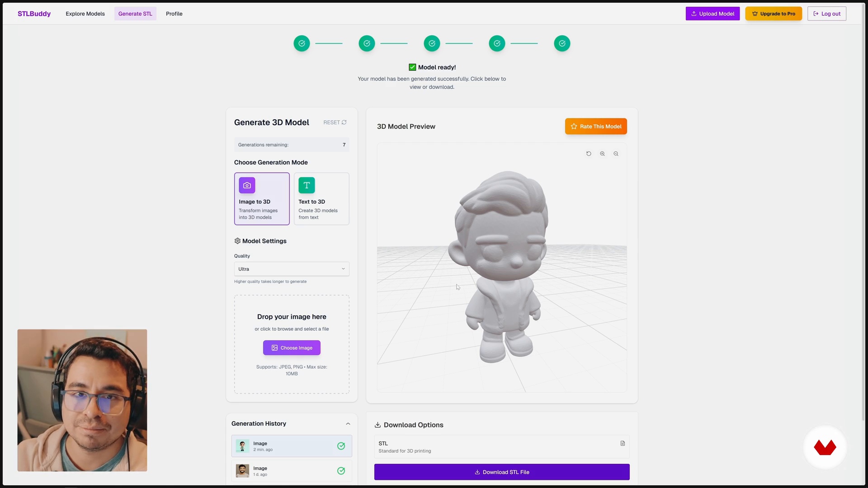
Task: Open the history item from 1 day ago
Action: click(292, 471)
